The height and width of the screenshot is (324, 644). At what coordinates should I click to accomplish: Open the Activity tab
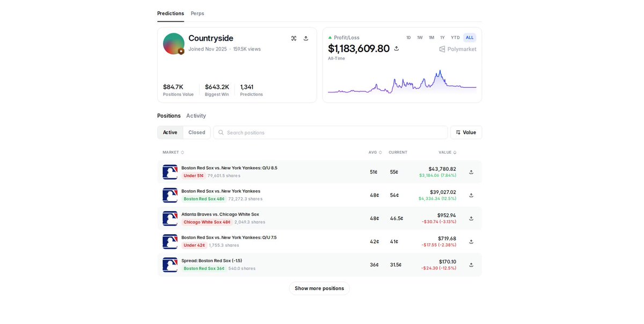196,116
